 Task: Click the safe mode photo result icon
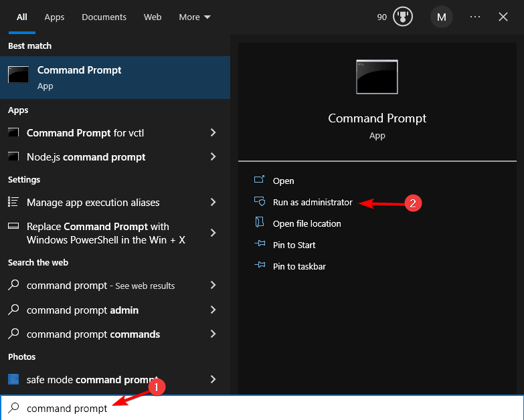[x=13, y=380]
